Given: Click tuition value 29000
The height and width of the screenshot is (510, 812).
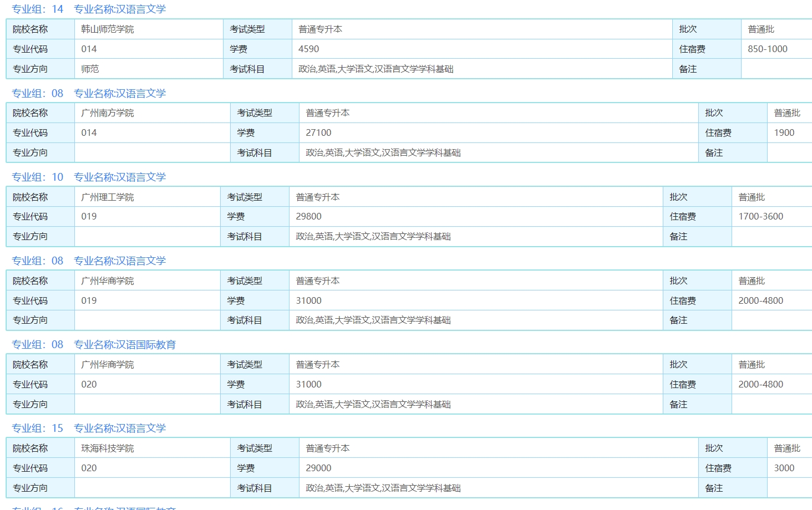Looking at the screenshot, I should [318, 468].
